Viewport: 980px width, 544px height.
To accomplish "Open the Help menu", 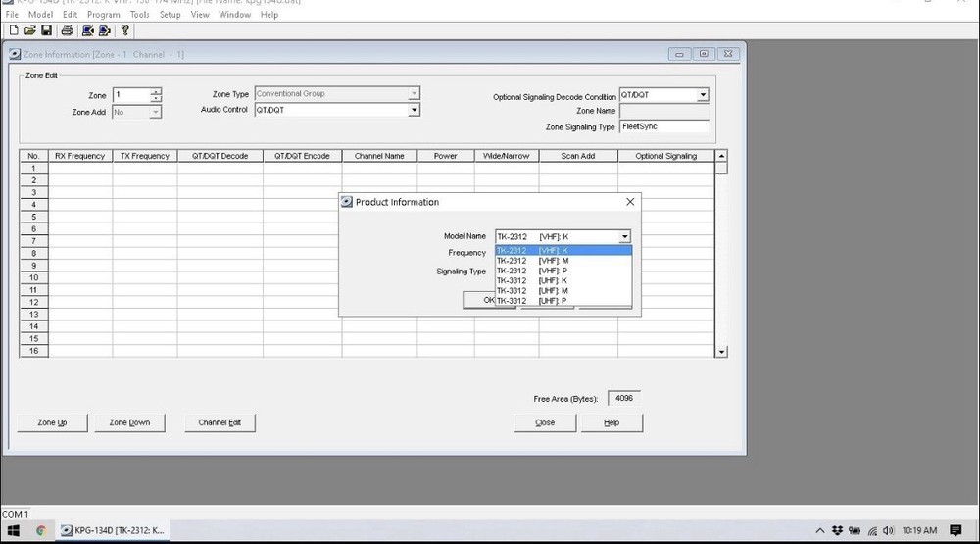I will (269, 15).
